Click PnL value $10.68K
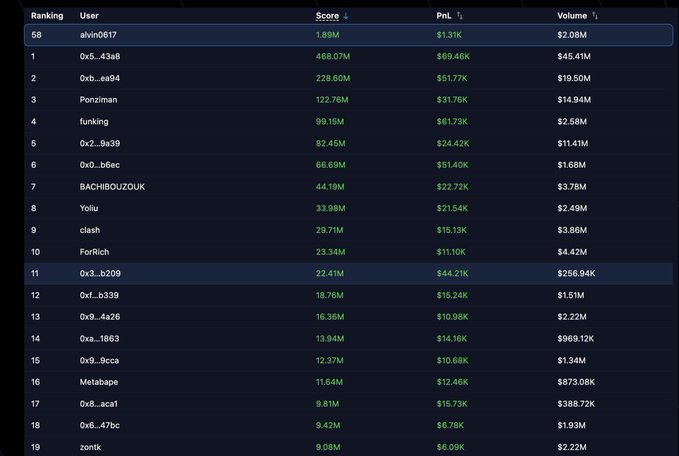 click(453, 360)
